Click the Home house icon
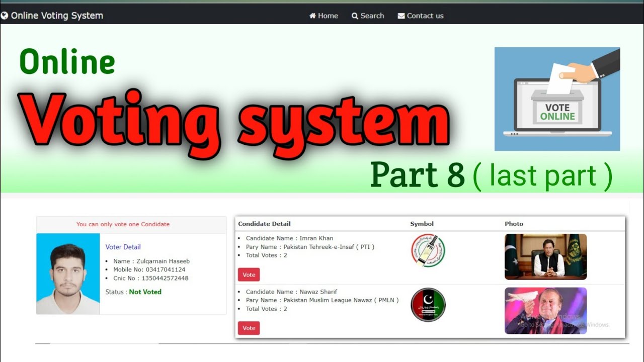644x362 pixels. pos(312,16)
